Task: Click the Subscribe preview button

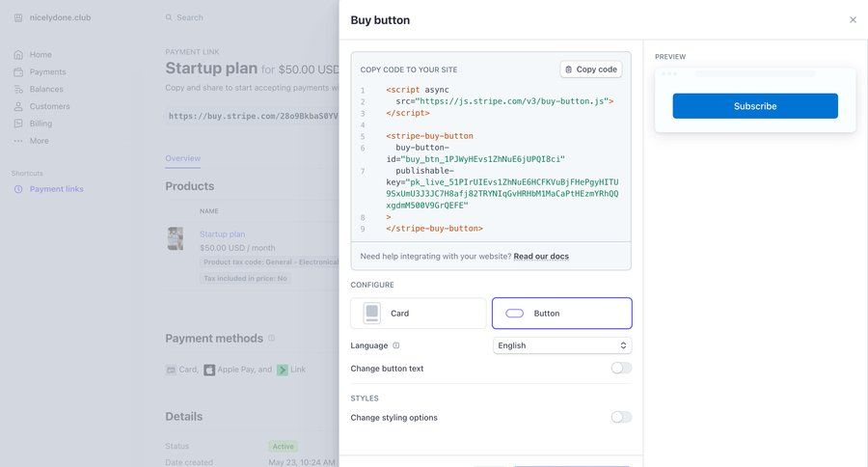Action: [755, 106]
